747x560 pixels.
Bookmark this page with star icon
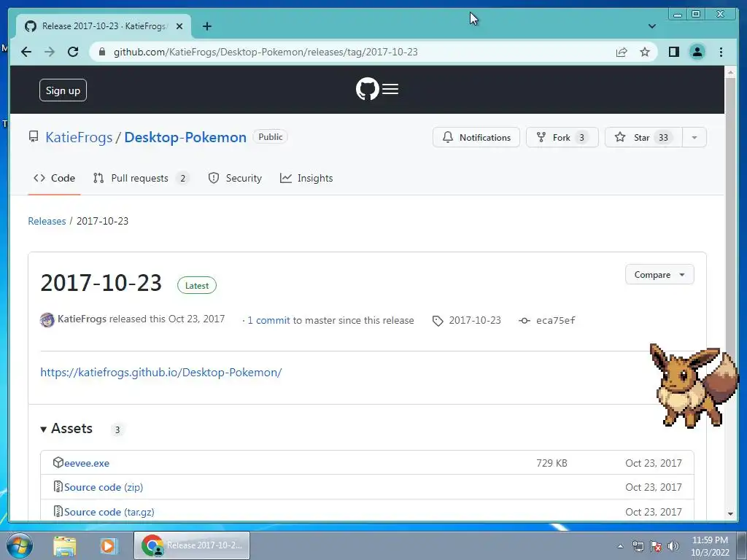pyautogui.click(x=645, y=52)
